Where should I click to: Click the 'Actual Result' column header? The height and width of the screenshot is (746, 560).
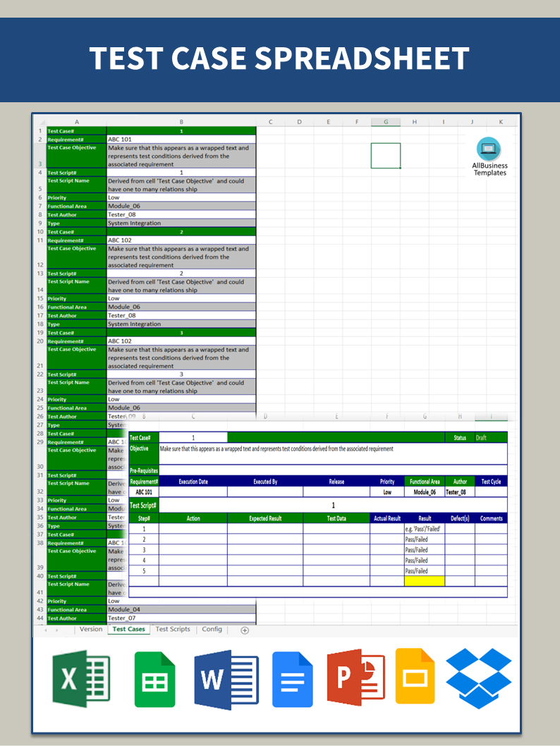tap(387, 518)
